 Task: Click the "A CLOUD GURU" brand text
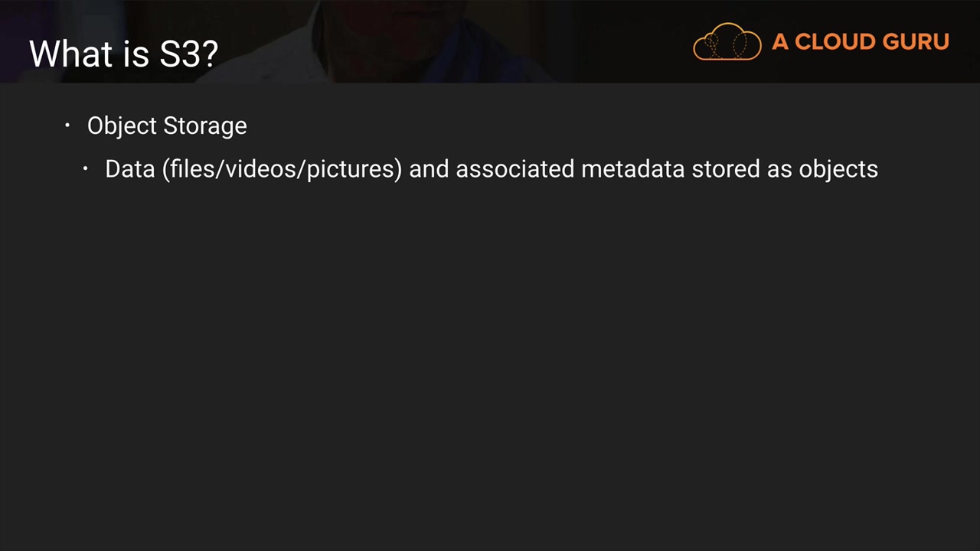861,42
